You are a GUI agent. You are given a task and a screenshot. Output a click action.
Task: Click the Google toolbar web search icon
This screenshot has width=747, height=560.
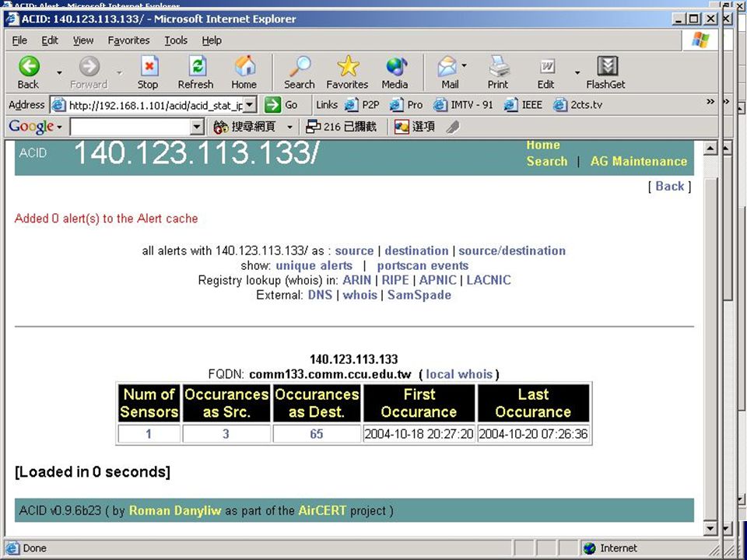pyautogui.click(x=220, y=127)
